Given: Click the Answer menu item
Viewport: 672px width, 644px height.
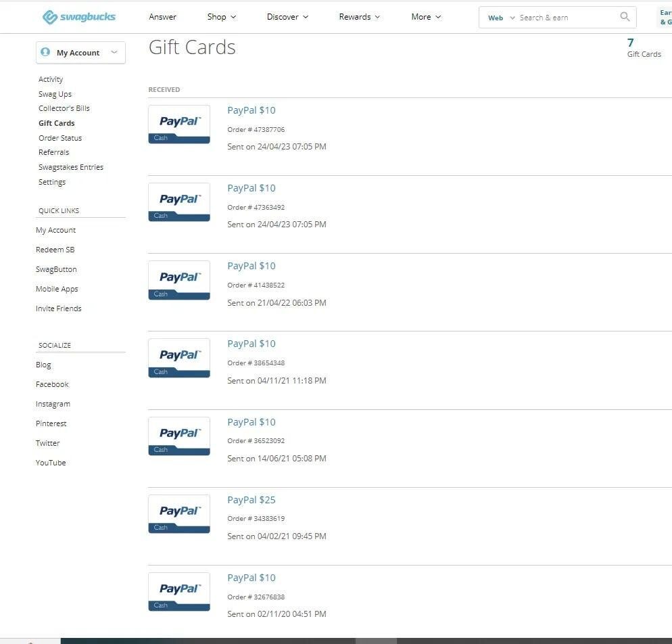Looking at the screenshot, I should (162, 17).
